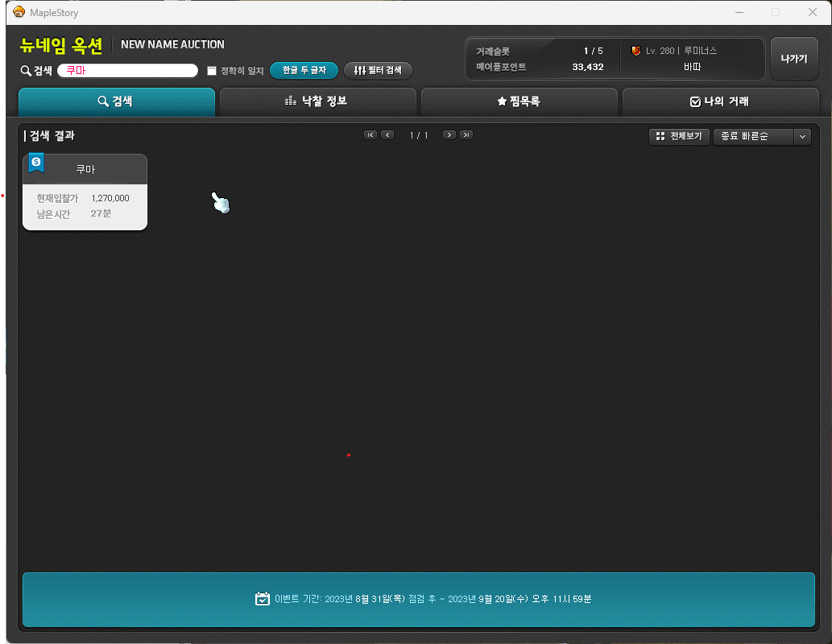
Task: Click the magnifier icon beside 검색 label
Action: coord(25,71)
